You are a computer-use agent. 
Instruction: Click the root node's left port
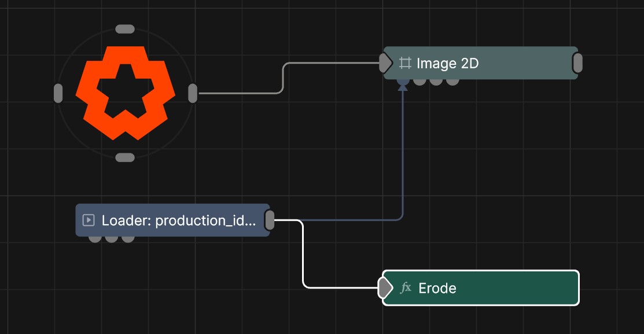(x=58, y=93)
